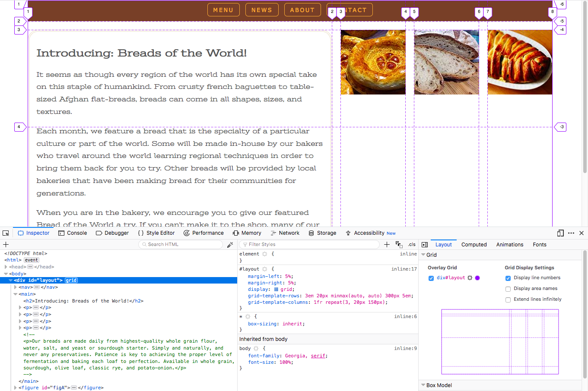Switch to the Inspector tab
Image resolution: width=588 pixels, height=391 pixels.
(33, 233)
